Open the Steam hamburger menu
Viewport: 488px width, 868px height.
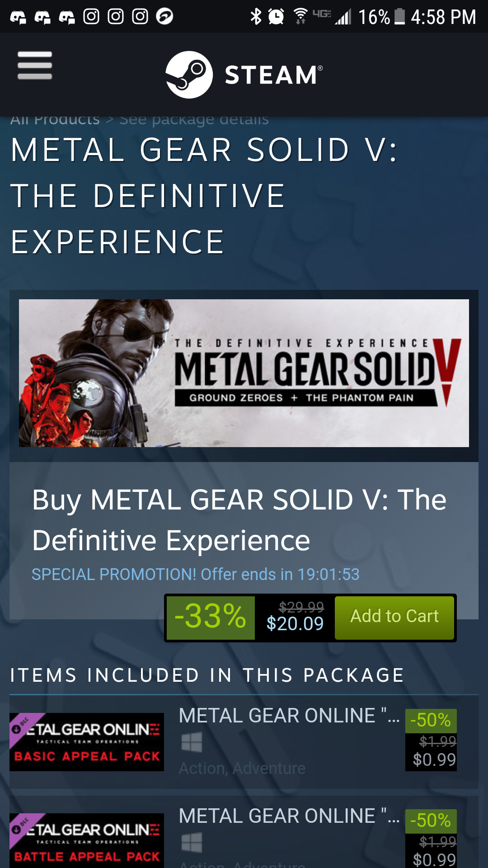tap(35, 66)
